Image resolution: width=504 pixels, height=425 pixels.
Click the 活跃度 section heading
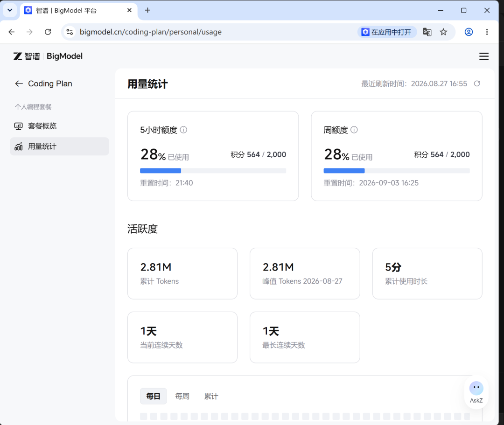tap(142, 229)
